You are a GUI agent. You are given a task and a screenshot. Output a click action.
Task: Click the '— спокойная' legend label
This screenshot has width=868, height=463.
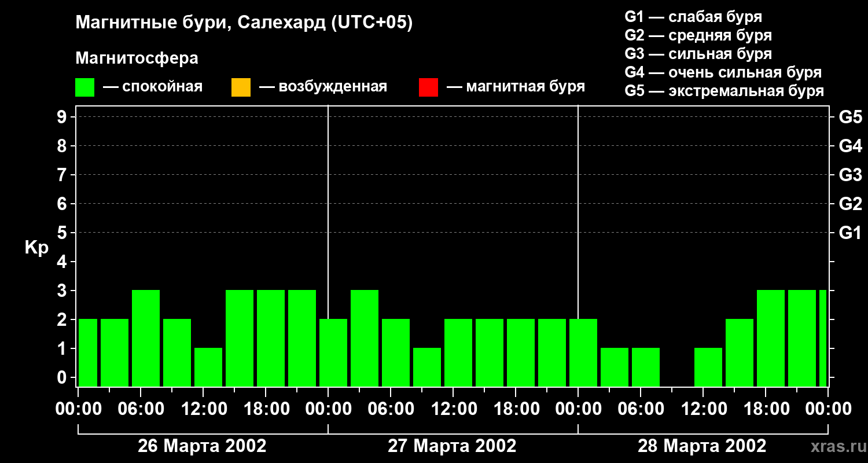click(153, 87)
